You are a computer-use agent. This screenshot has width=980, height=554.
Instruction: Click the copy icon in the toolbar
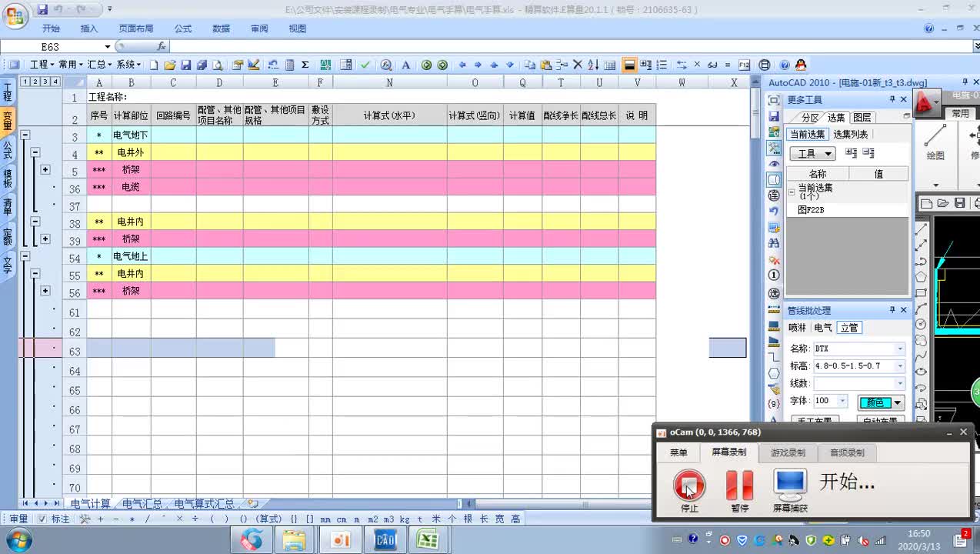point(530,65)
